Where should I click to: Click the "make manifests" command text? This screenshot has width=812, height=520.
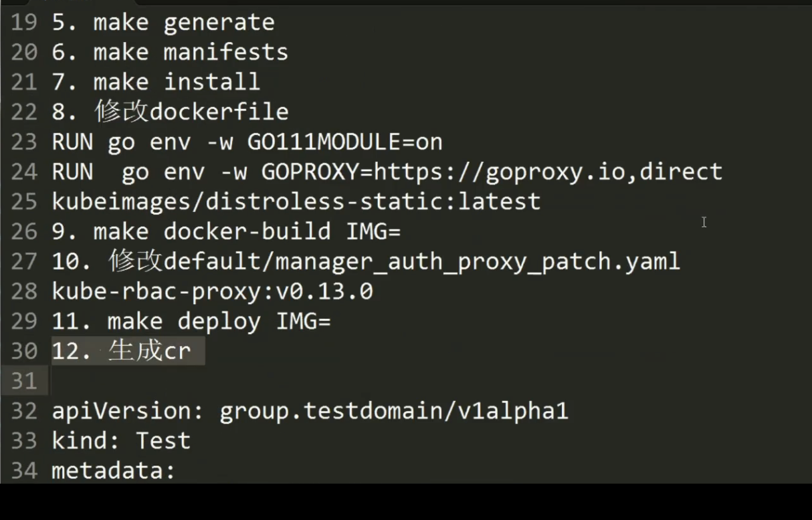coord(191,52)
